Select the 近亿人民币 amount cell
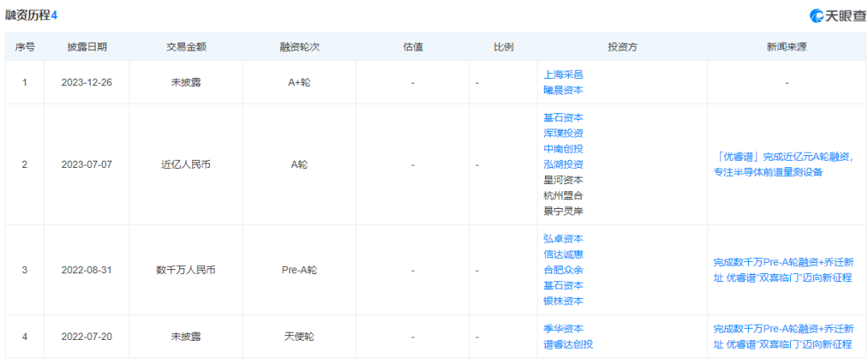The width and height of the screenshot is (868, 364). [x=186, y=164]
